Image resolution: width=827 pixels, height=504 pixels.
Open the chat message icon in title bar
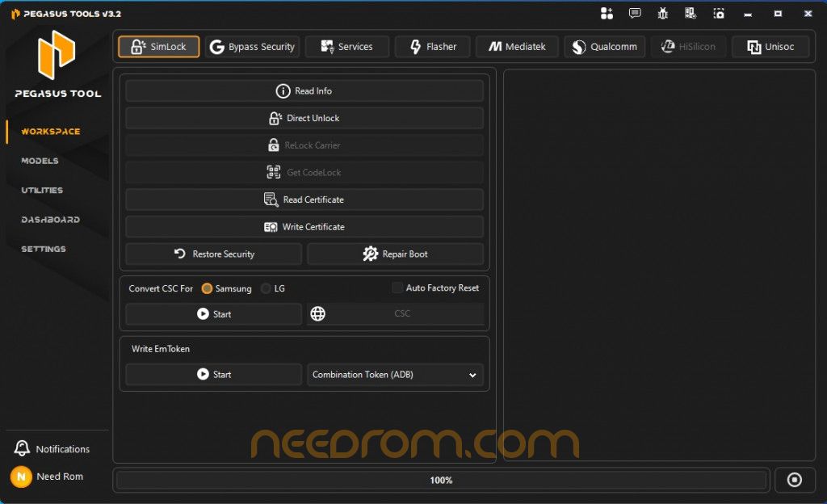pyautogui.click(x=635, y=14)
